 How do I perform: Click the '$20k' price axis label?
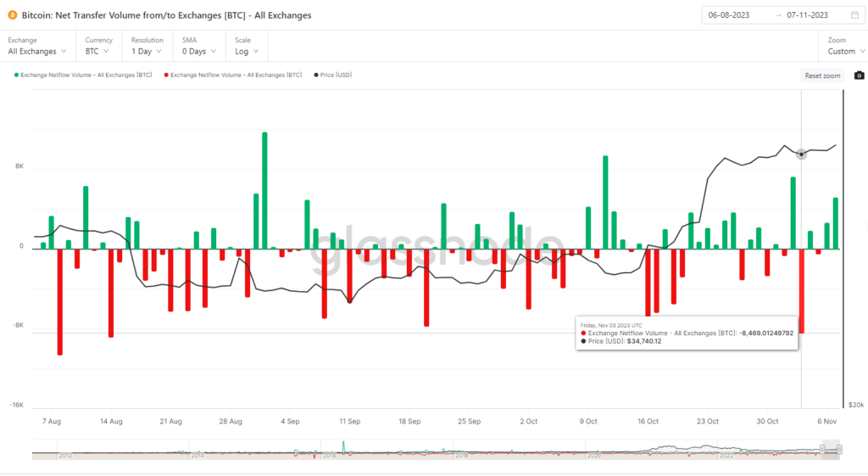click(x=856, y=405)
